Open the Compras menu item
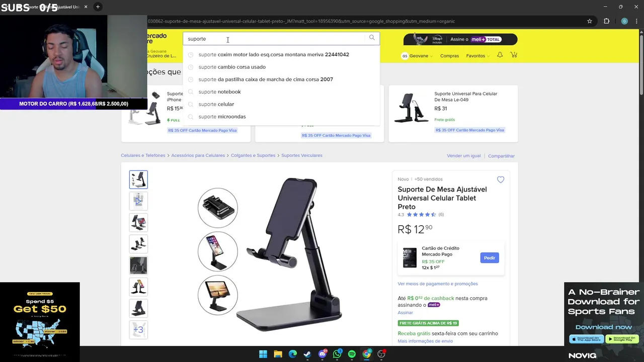644x362 pixels. click(x=449, y=56)
